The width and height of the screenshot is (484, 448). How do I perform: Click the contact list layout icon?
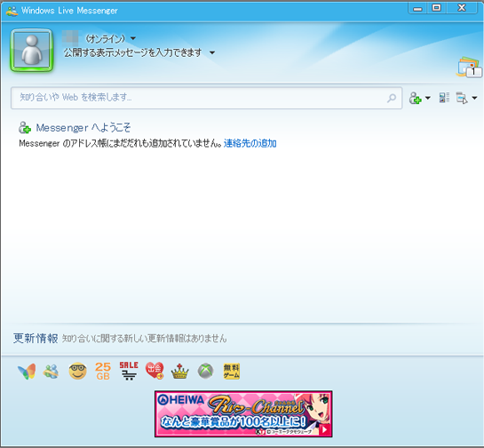pyautogui.click(x=444, y=98)
